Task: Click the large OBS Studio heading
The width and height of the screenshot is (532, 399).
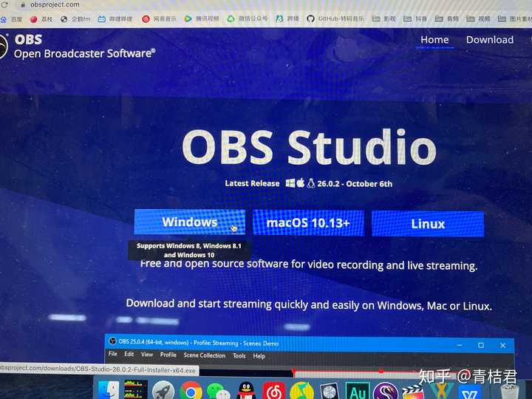Action: [309, 147]
